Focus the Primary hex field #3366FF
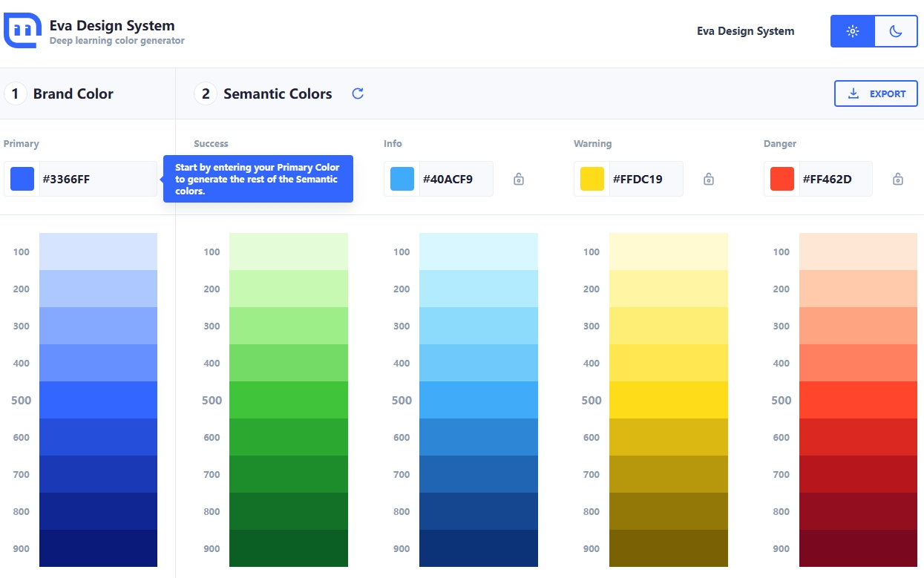Viewport: 924px width, 578px height. pyautogui.click(x=96, y=179)
